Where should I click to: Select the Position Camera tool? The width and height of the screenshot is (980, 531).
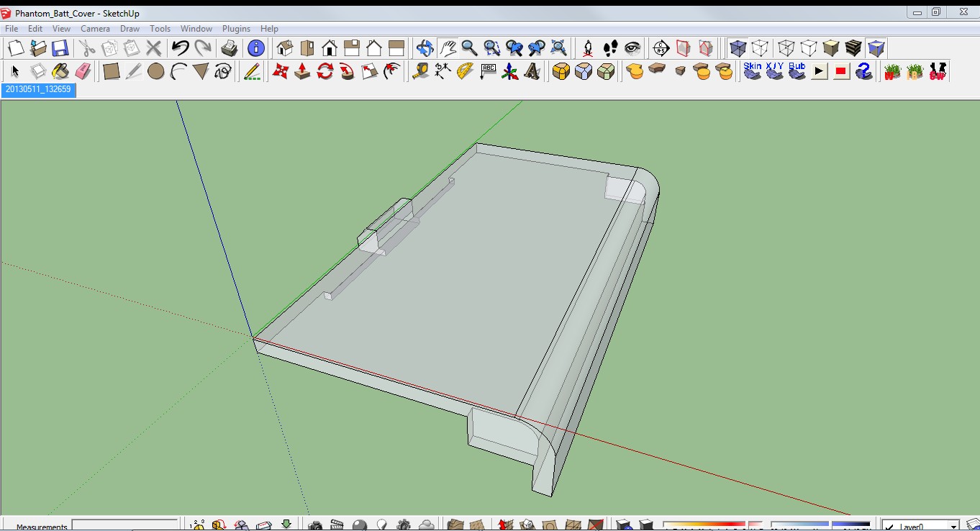(x=588, y=48)
